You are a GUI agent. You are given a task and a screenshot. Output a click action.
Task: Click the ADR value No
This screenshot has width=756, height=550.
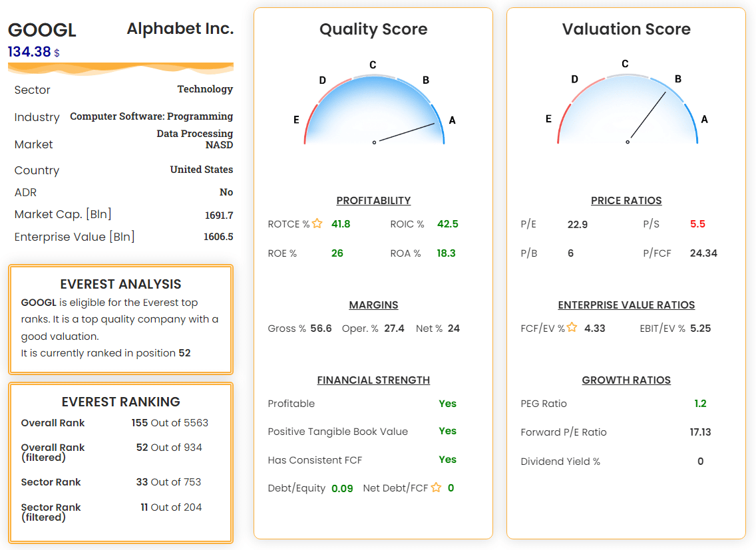(226, 192)
